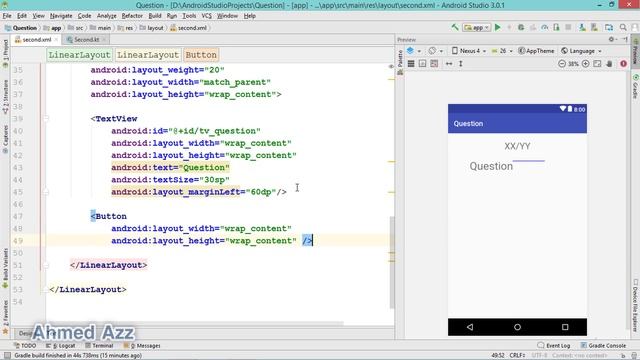Toggle the Gradle side tool window
The image size is (640, 360).
point(636,87)
